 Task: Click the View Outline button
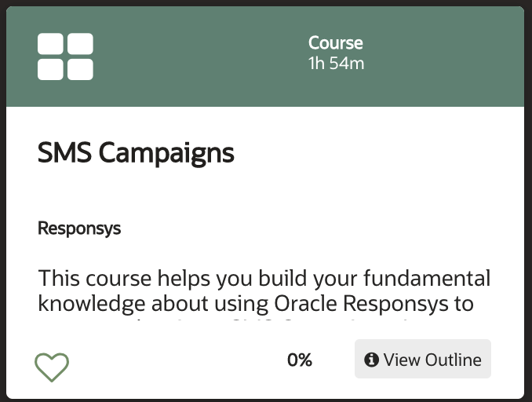pos(423,359)
